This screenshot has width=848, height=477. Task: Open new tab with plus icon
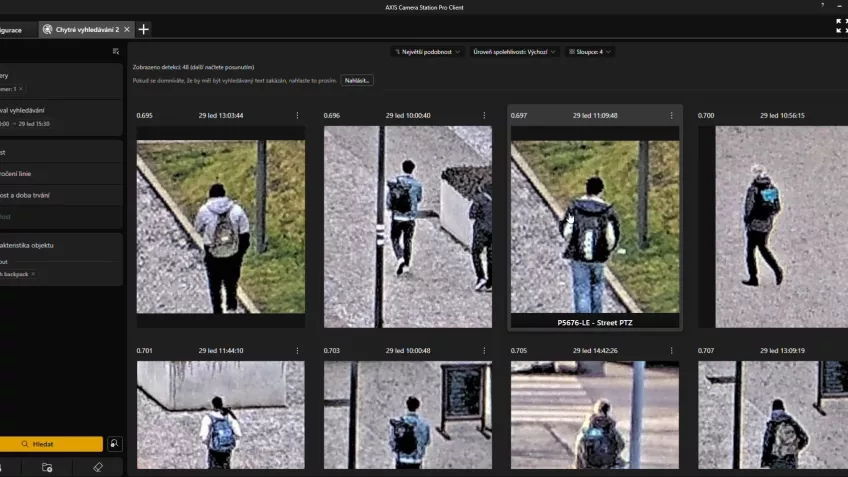[144, 30]
